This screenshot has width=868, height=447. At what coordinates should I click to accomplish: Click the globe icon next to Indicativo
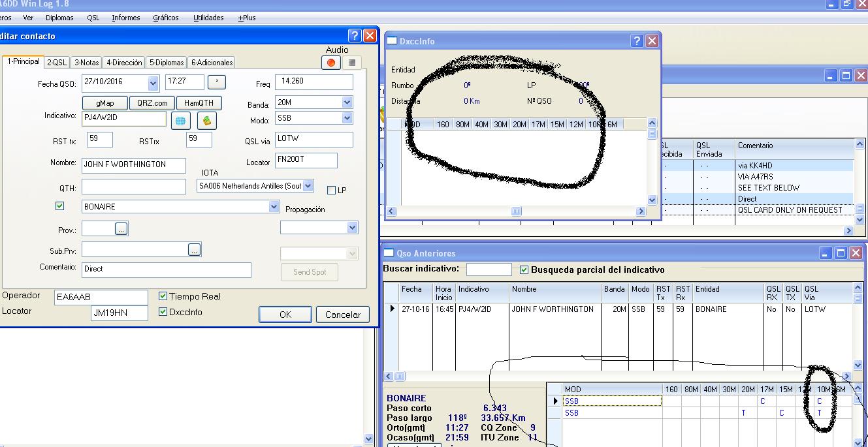[181, 121]
